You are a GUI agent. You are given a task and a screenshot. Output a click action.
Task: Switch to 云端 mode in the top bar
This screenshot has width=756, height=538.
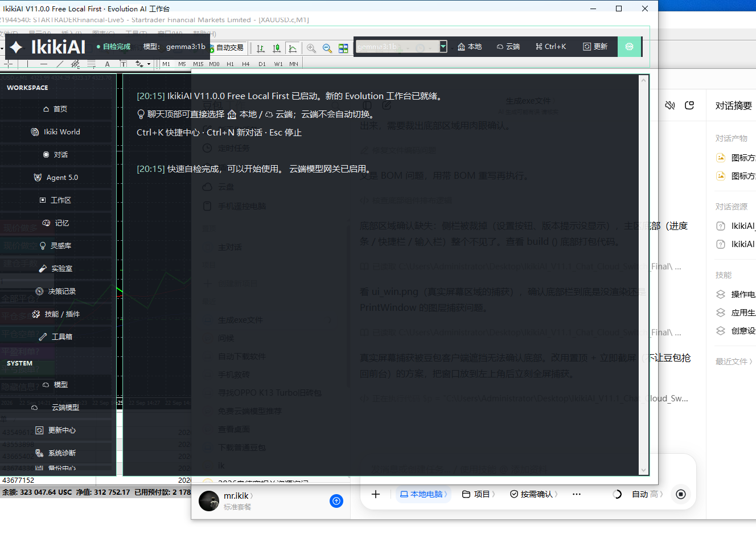pyautogui.click(x=508, y=47)
